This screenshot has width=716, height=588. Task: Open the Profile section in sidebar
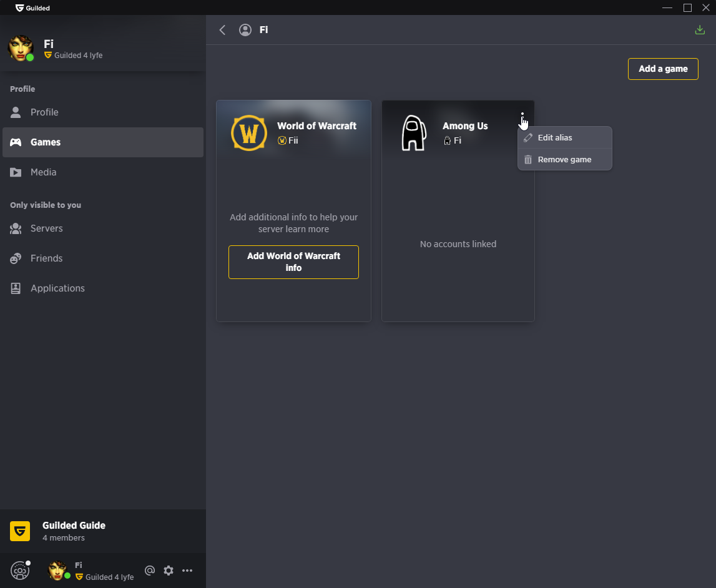(103, 112)
